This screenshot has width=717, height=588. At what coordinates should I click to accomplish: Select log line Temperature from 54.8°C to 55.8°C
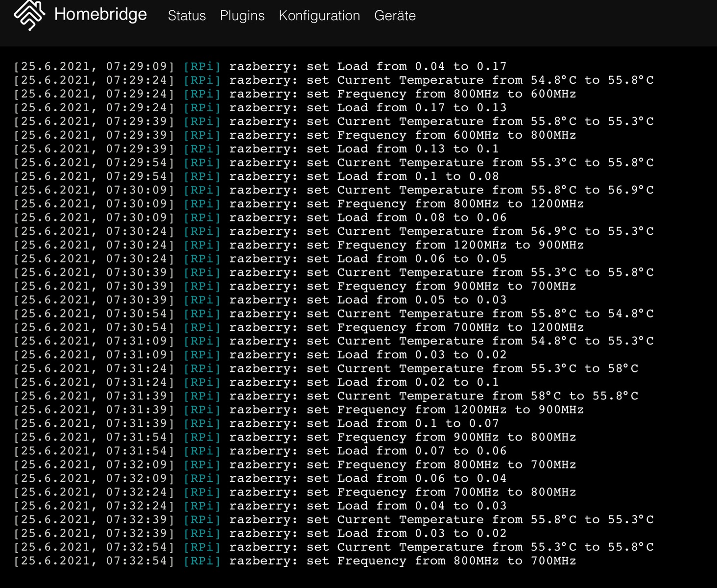pos(441,80)
